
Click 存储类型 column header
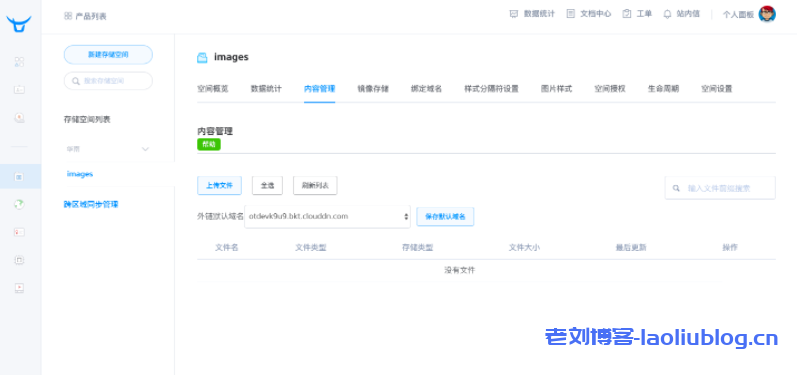coord(417,247)
